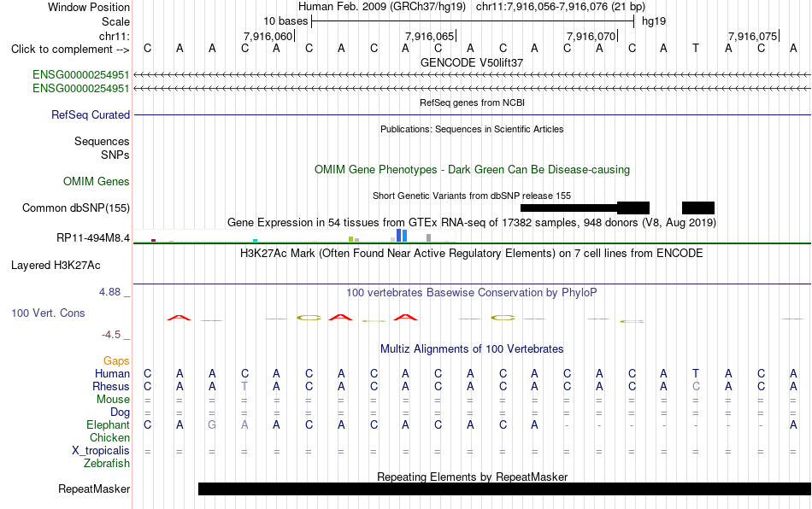Click 'Short Genetic Variants from dbSNP release 155'
Screen dimensions: 812x509
[472, 196]
